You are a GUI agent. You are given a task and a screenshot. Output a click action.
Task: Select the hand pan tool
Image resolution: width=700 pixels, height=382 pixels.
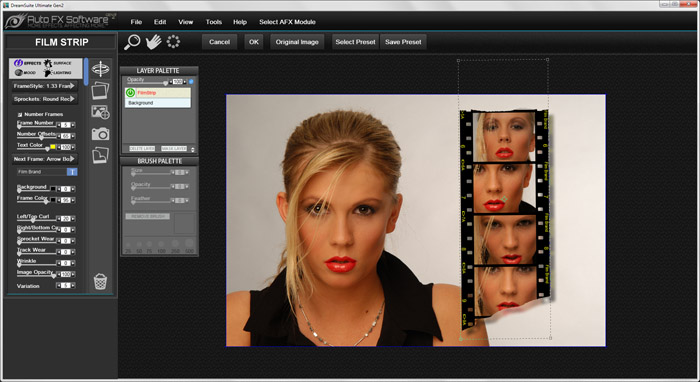point(154,42)
